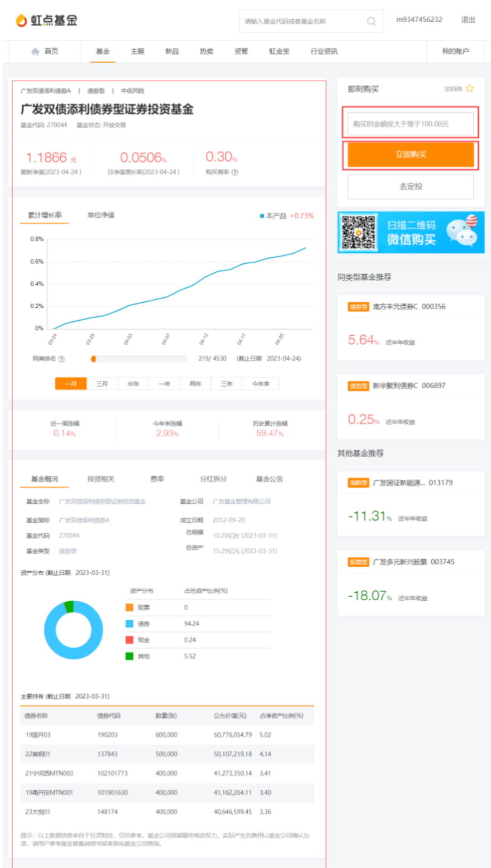491x868 pixels.
Task: Click the 债券型 tag on 南方丰元债券C
Action: (x=358, y=307)
